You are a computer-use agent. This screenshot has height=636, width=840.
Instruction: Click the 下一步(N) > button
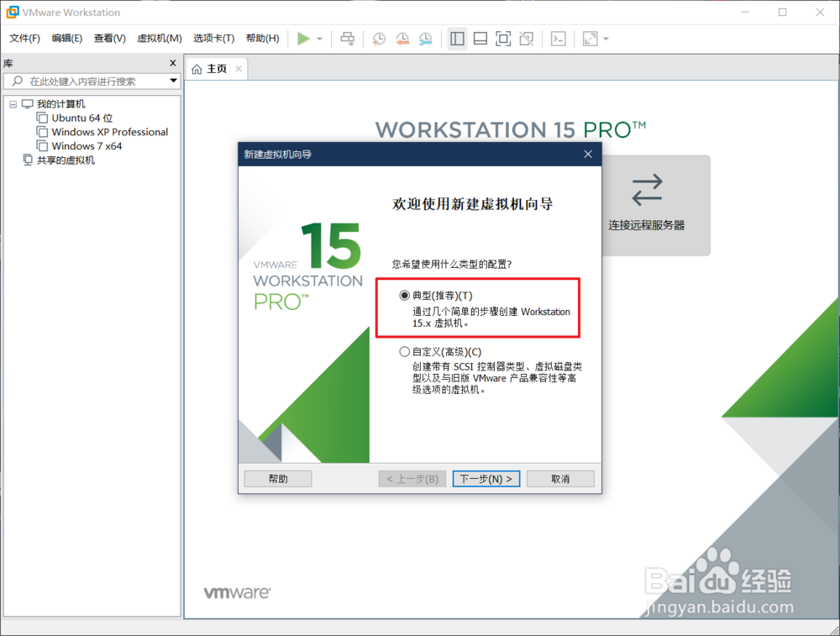click(x=486, y=479)
